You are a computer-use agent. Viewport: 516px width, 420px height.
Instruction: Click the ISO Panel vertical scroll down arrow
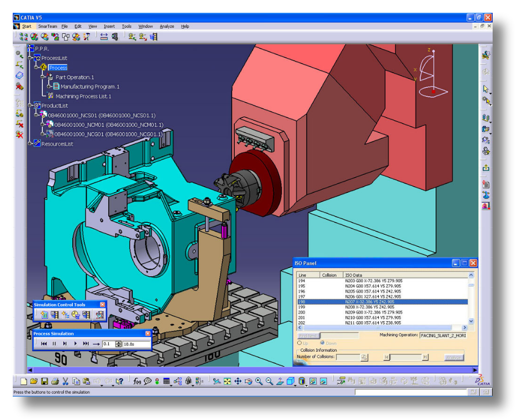pos(471,321)
